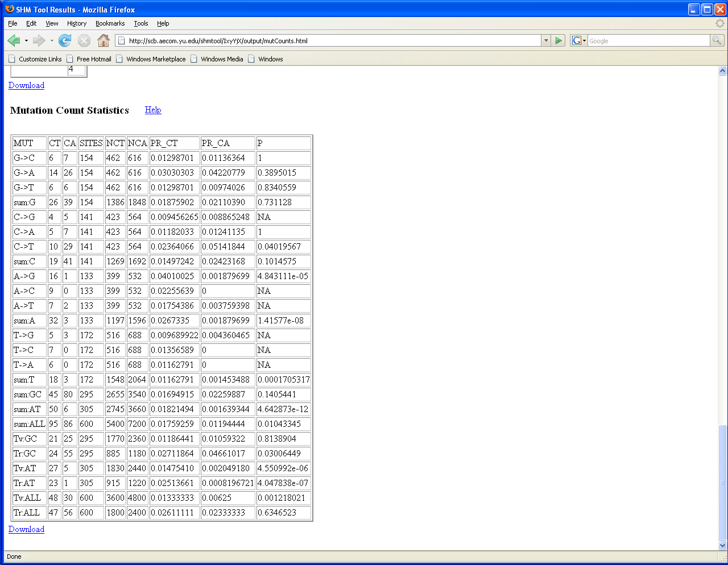Reload the page with the refresh icon
728x565 pixels.
click(65, 40)
